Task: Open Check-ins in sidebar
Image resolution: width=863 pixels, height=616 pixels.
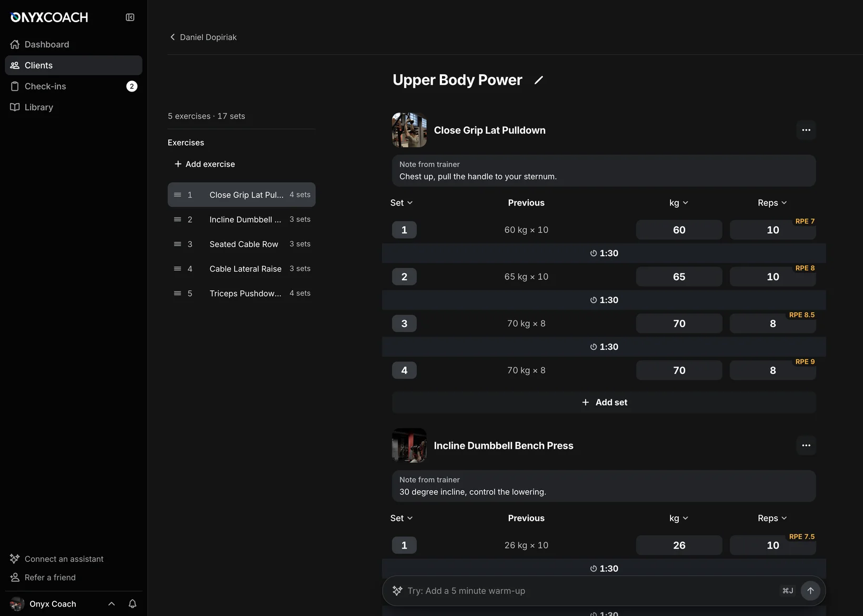Action: click(74, 86)
